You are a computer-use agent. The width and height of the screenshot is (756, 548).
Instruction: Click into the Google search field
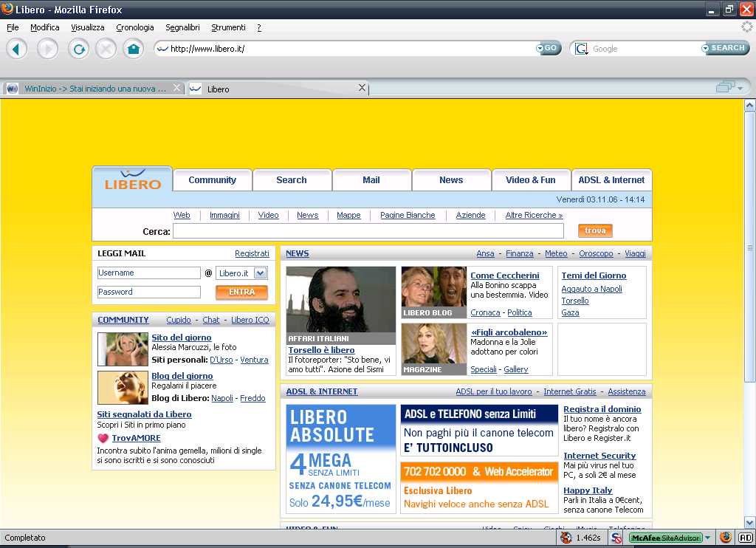coord(645,49)
